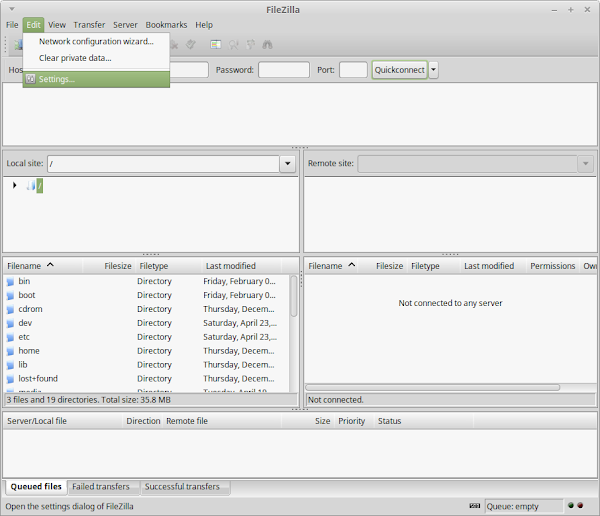This screenshot has width=600, height=516.
Task: Click the folder icon of dev
Action: coord(10,323)
